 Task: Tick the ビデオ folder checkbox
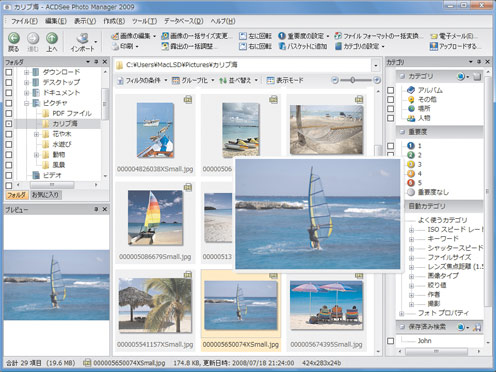pyautogui.click(x=9, y=175)
